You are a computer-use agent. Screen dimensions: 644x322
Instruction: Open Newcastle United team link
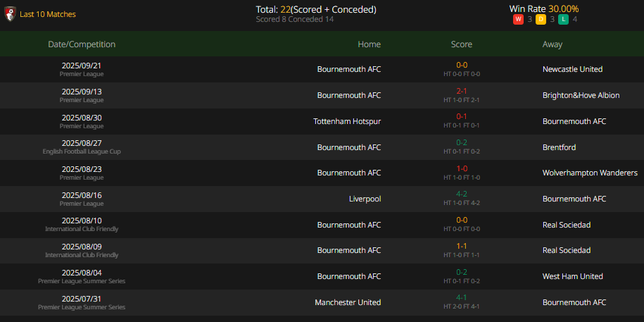click(x=572, y=69)
